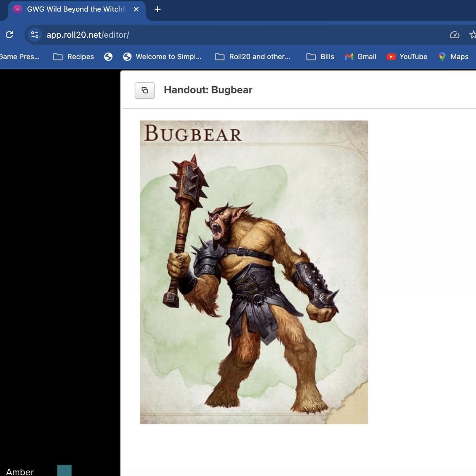
Task: Select the GWG Wild Beyond the Witchlight tab
Action: tap(77, 9)
